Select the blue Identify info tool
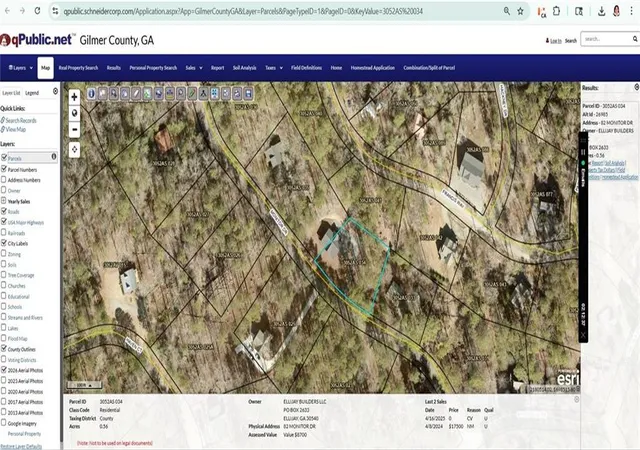 91,94
